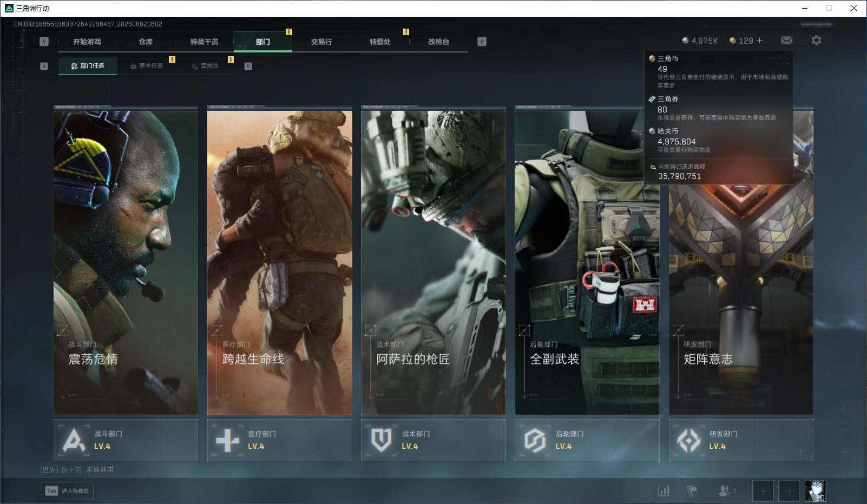This screenshot has height=504, width=867.
Task: Open the 赛季任务 sub-tab
Action: pos(147,66)
